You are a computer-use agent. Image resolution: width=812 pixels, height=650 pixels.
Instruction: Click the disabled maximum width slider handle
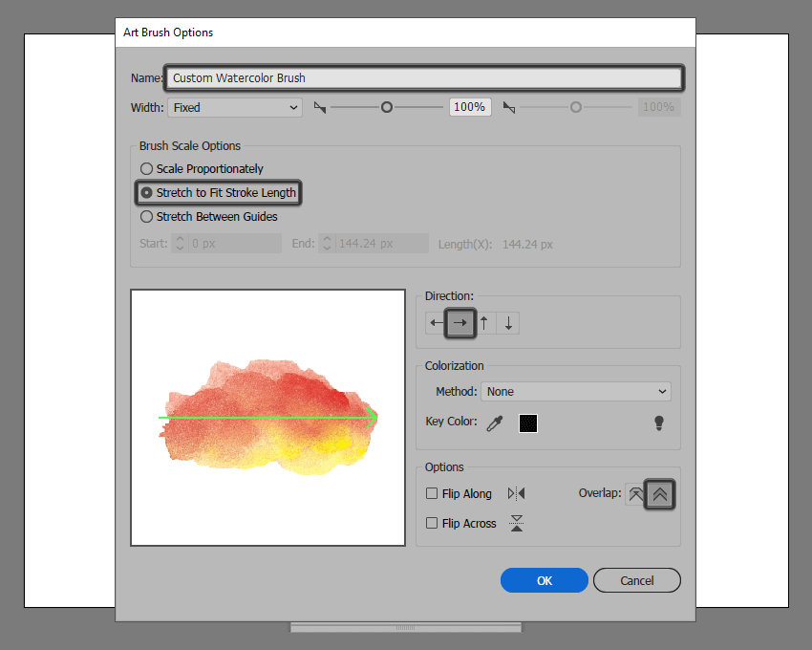tap(576, 107)
